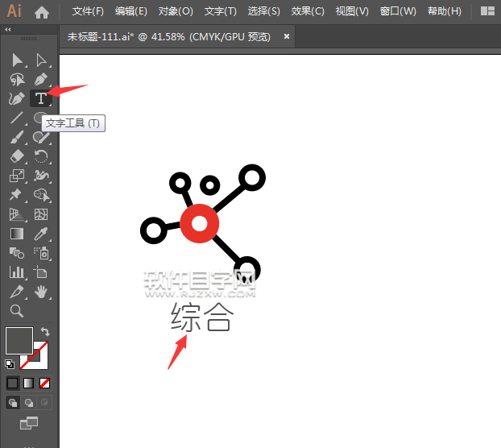Enable Draw Inside mode
This screenshot has width=501, height=448.
coord(44,403)
